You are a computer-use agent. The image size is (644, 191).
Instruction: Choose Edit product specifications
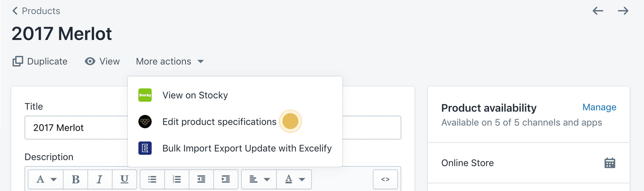(x=219, y=122)
